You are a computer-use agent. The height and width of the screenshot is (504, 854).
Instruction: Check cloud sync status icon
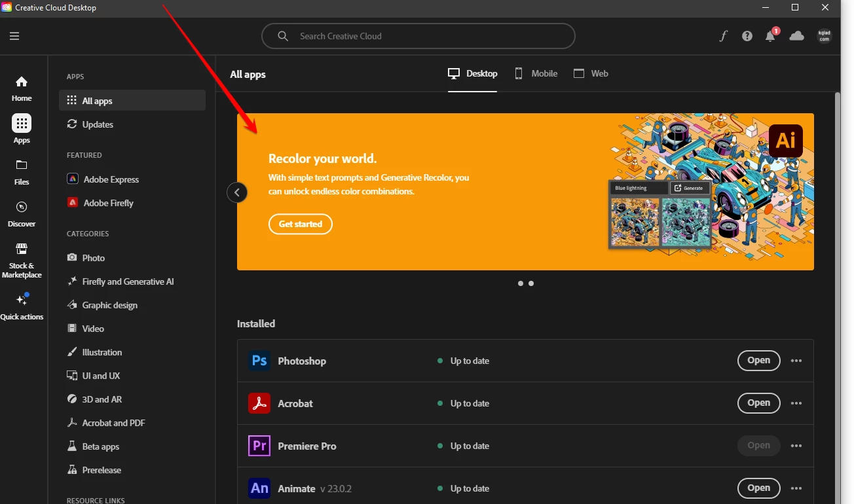click(797, 36)
